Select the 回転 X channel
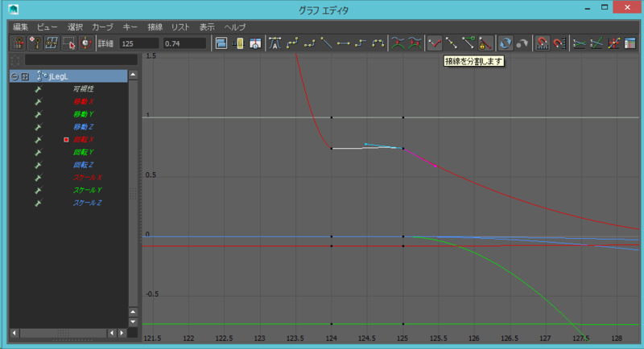This screenshot has height=349, width=644. [x=84, y=140]
